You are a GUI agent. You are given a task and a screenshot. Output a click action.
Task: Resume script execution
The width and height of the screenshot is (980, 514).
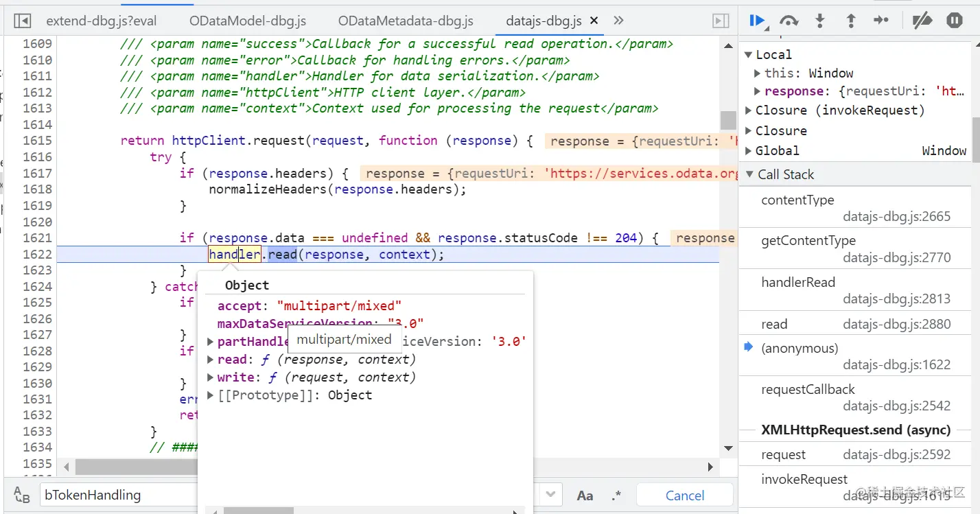click(x=758, y=21)
